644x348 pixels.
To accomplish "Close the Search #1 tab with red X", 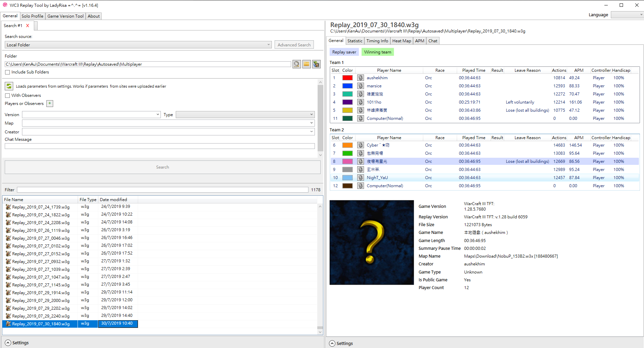I will point(28,26).
